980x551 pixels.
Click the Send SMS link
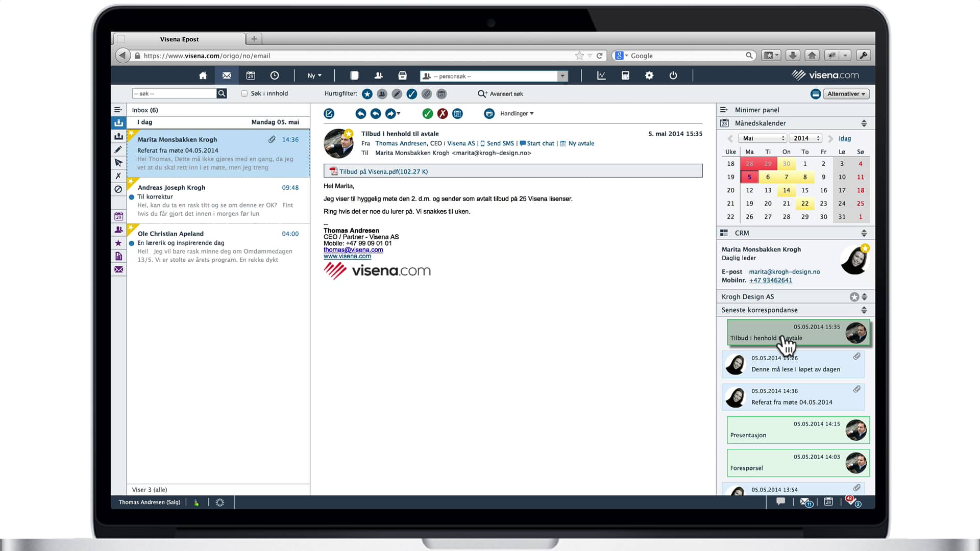pyautogui.click(x=497, y=143)
